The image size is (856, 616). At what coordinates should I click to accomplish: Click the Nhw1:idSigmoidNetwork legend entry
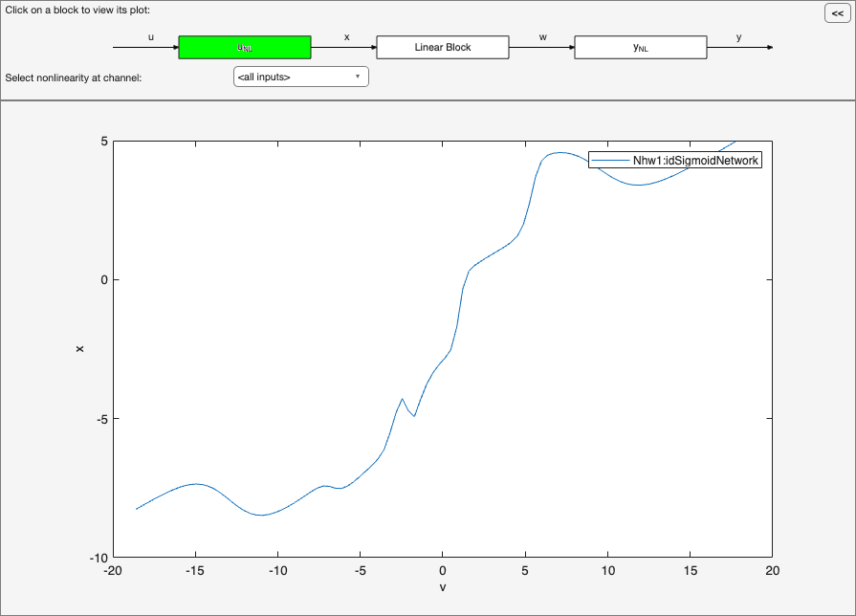675,160
